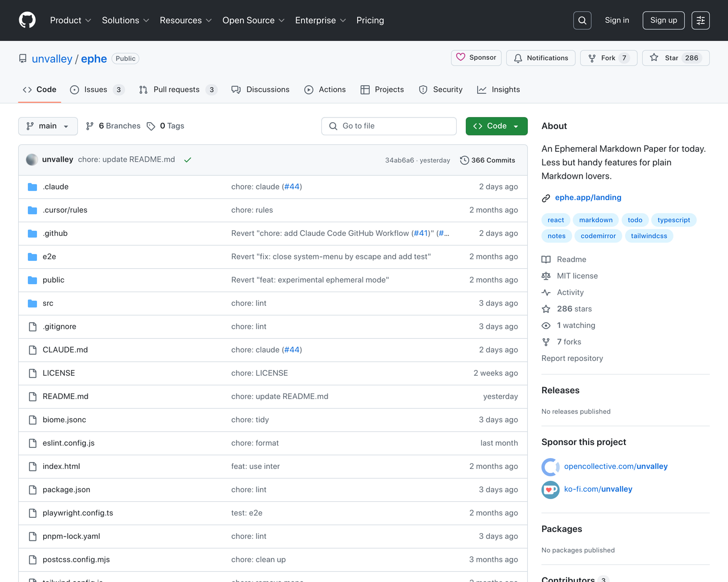
Task: Click the Activity pulse icon
Action: coord(546,293)
